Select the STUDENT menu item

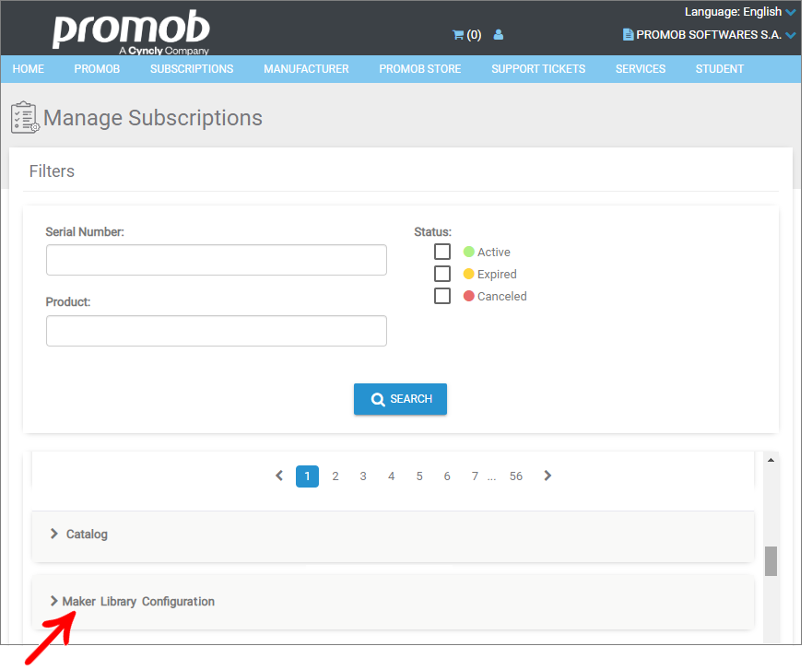click(719, 69)
